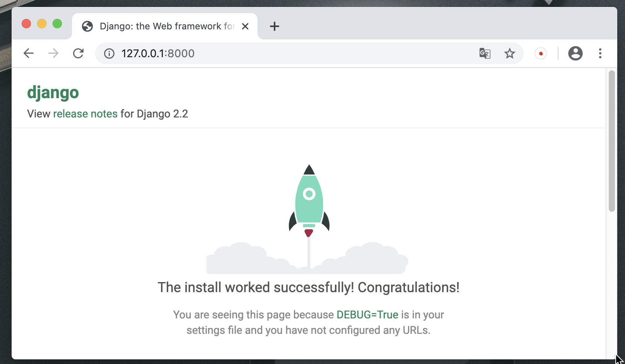Reload the page with the refresh icon
Image resolution: width=625 pixels, height=364 pixels.
78,53
